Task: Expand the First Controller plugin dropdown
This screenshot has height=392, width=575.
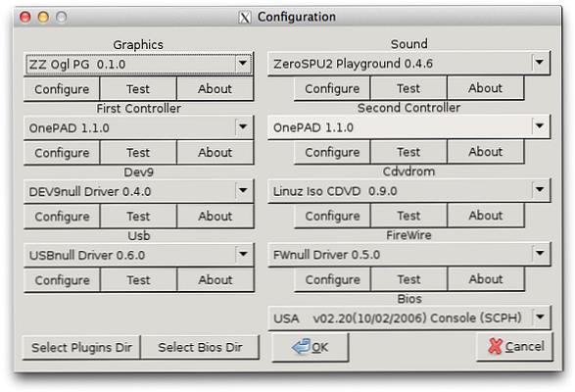Action: tap(138, 127)
